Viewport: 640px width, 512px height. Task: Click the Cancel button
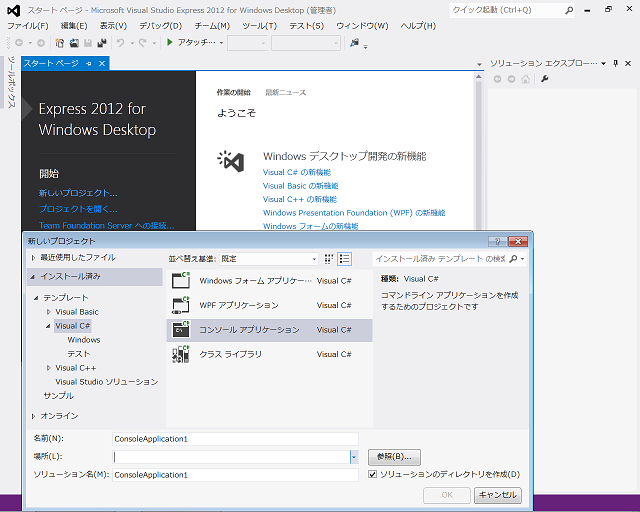pyautogui.click(x=498, y=495)
